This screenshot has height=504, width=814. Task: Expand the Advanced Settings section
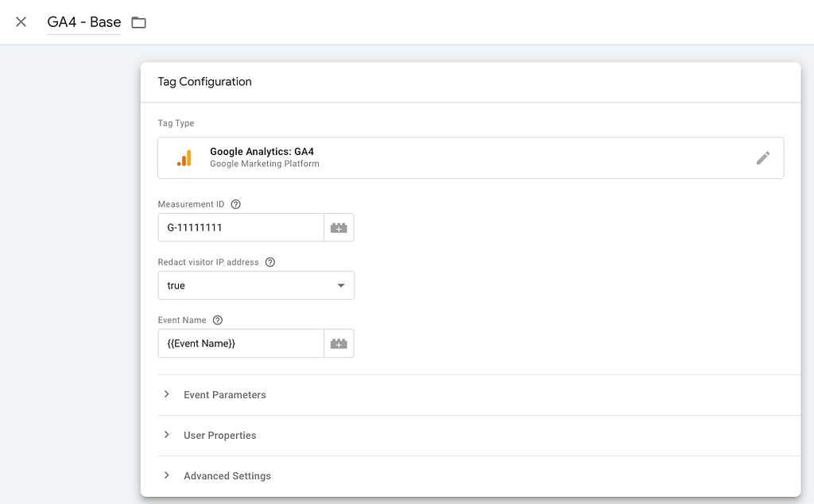(x=479, y=476)
